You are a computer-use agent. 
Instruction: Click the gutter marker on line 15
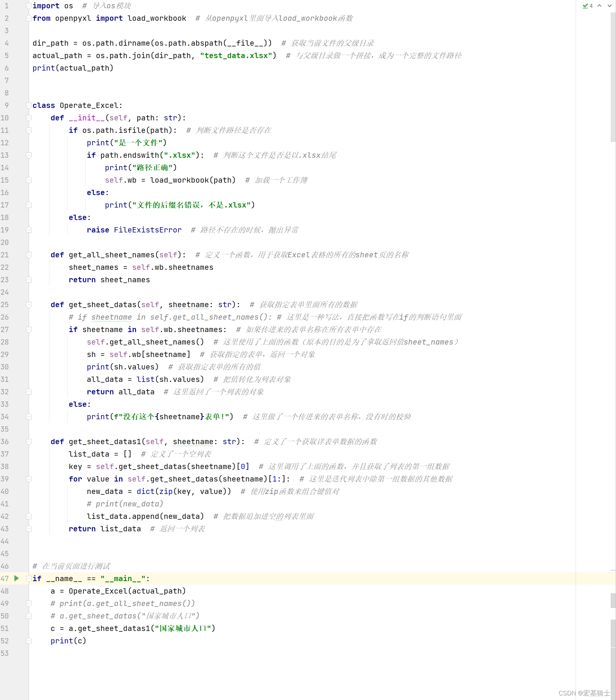29,180
